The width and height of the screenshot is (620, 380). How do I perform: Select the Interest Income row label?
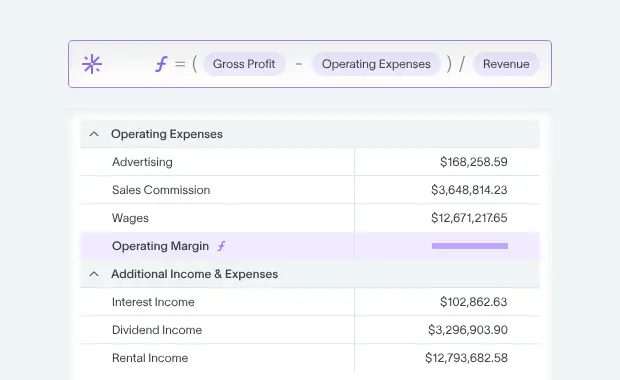point(153,302)
